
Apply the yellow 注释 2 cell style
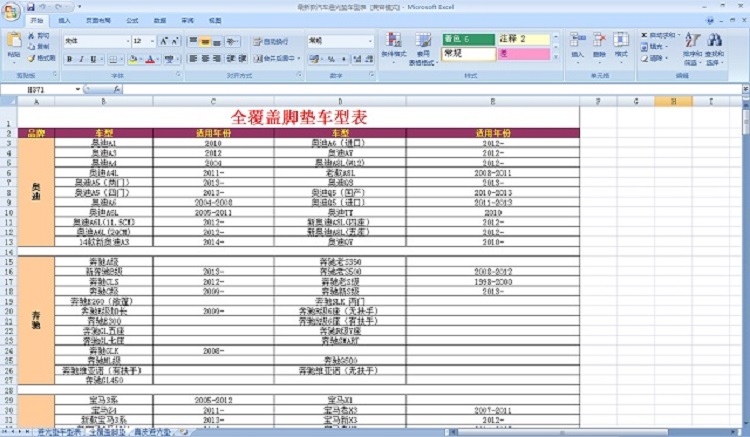(523, 39)
